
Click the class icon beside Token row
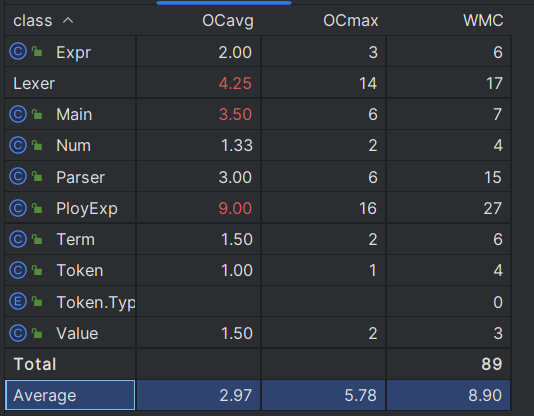(x=18, y=270)
